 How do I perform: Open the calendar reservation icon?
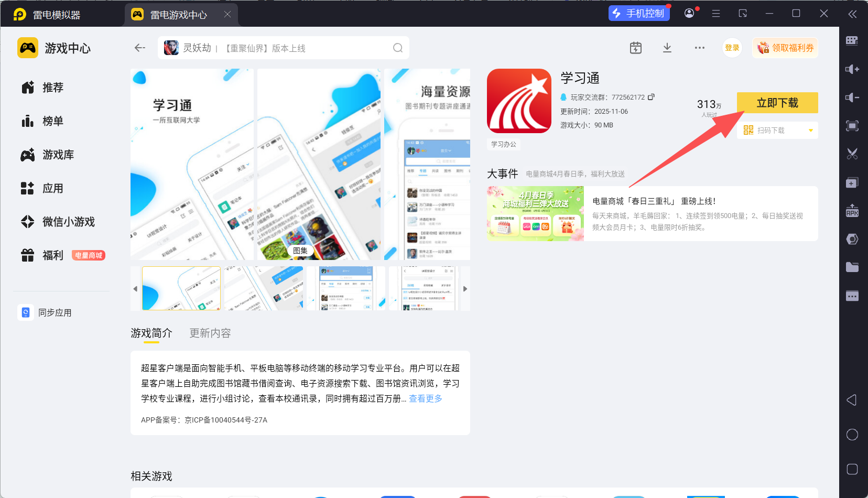coord(636,48)
